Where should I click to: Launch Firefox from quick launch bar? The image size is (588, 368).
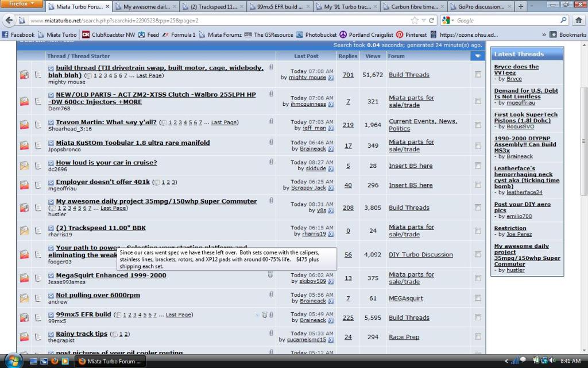(x=55, y=361)
